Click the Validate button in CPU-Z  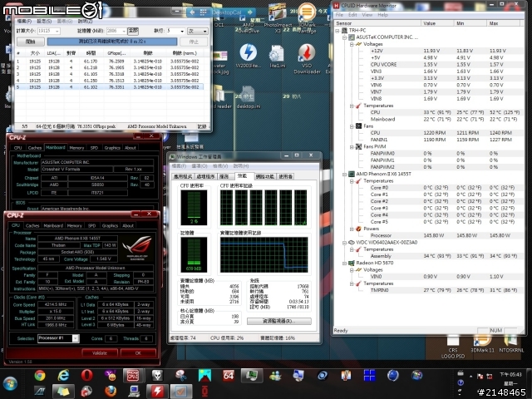coord(100,353)
